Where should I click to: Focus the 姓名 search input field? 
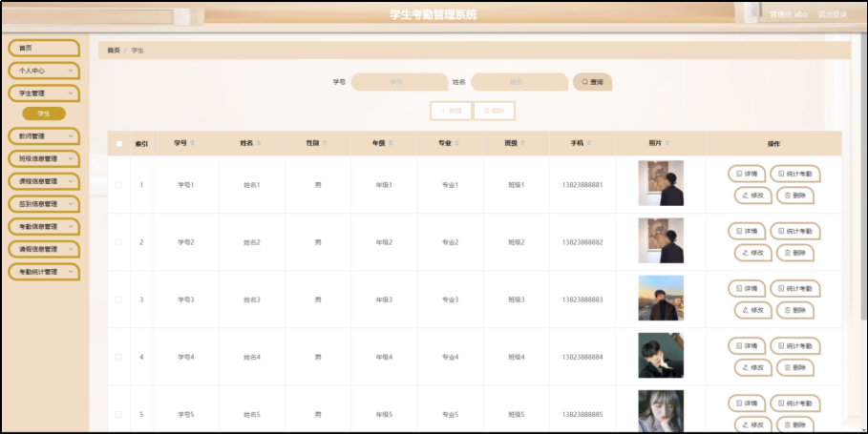pyautogui.click(x=519, y=82)
